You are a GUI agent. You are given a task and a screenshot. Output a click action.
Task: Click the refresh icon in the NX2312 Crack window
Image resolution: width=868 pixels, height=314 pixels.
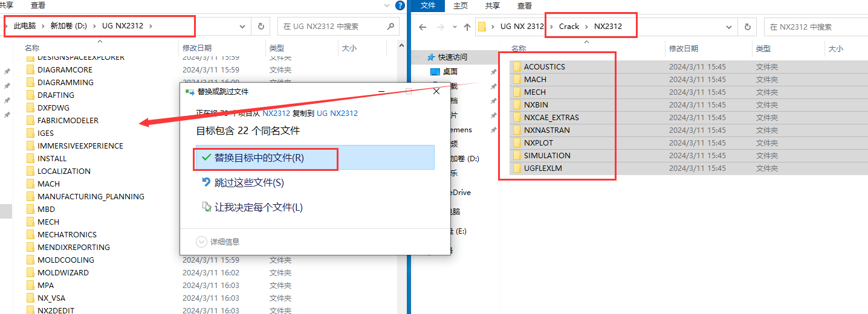click(748, 27)
